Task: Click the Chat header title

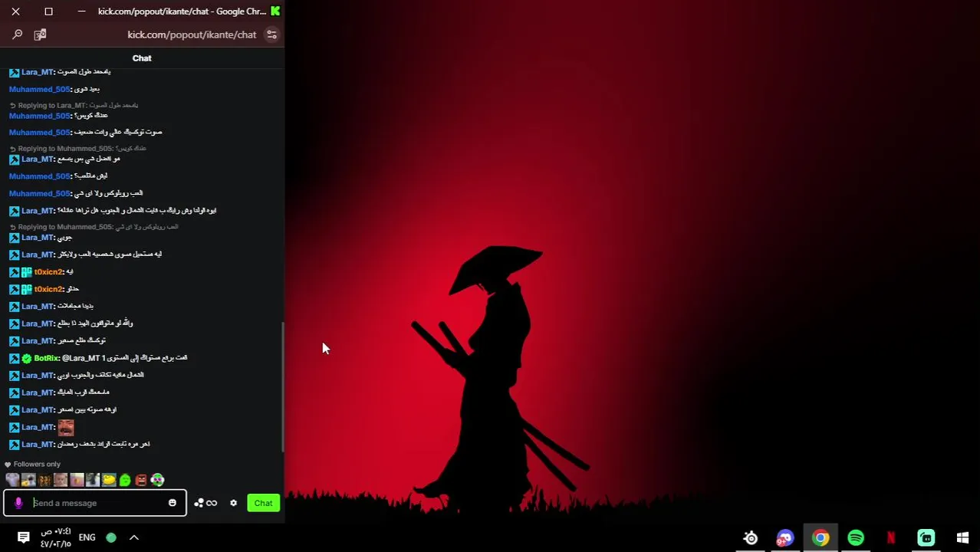Action: click(142, 58)
